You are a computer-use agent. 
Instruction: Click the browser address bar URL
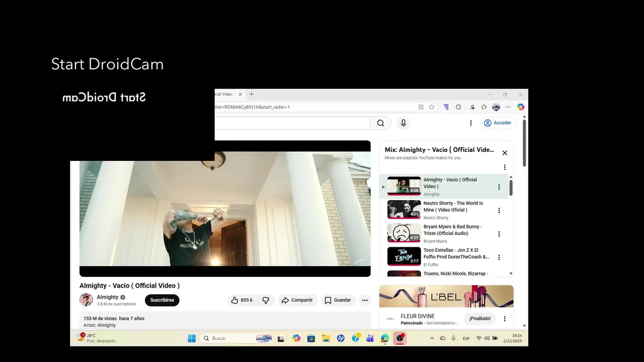252,107
